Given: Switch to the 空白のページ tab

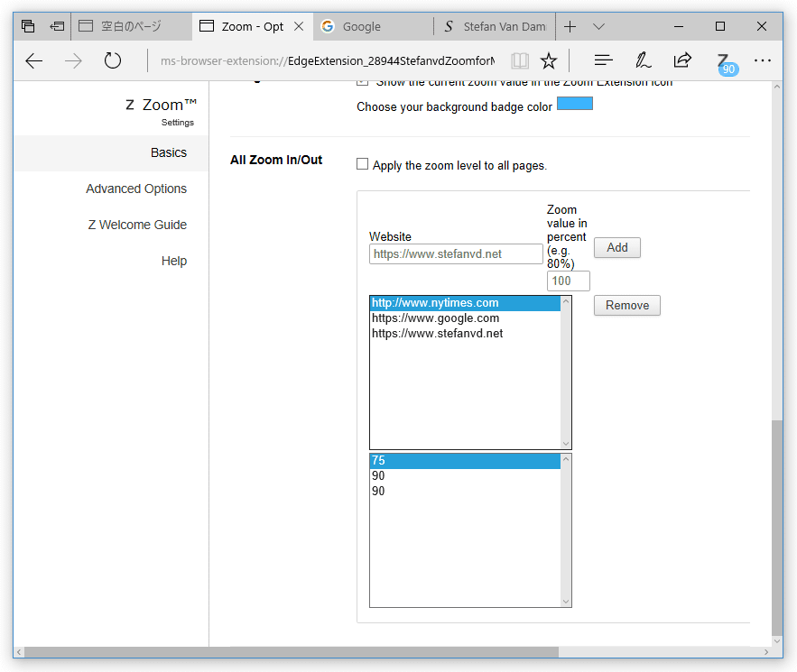Looking at the screenshot, I should (x=131, y=26).
